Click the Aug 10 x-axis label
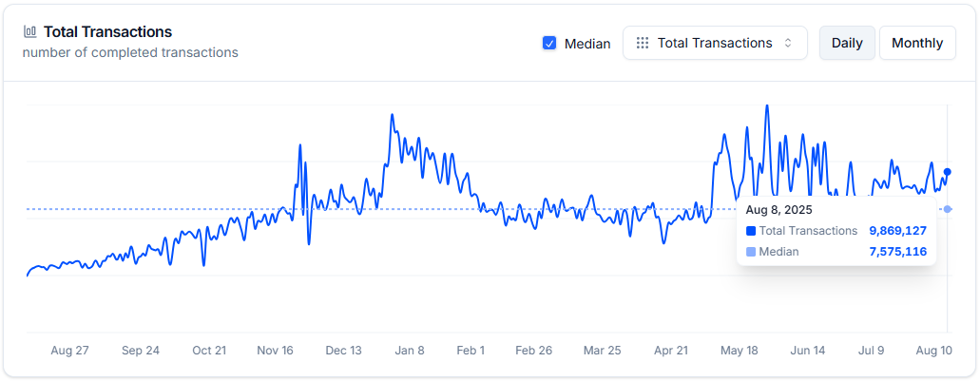 click(933, 351)
